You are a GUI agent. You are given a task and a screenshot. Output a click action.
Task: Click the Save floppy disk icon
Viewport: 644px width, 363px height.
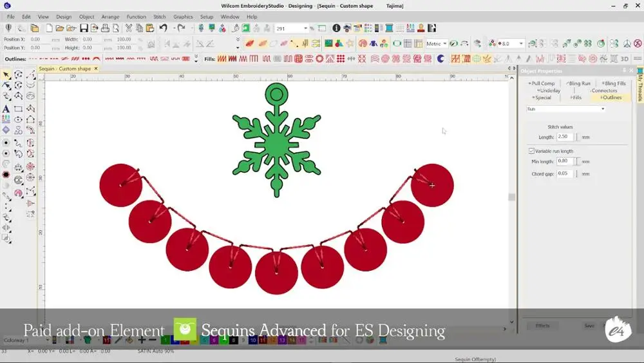coord(84,28)
